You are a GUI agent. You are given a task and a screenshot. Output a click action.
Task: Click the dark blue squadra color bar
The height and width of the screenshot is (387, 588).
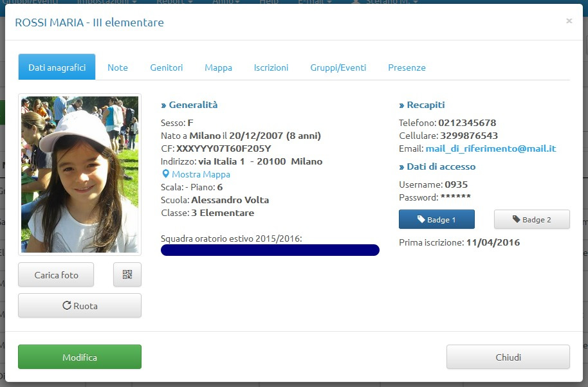coord(270,250)
